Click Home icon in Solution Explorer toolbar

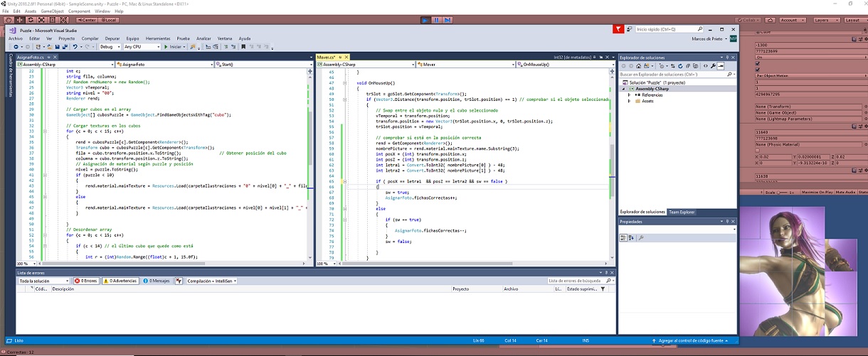tap(638, 66)
